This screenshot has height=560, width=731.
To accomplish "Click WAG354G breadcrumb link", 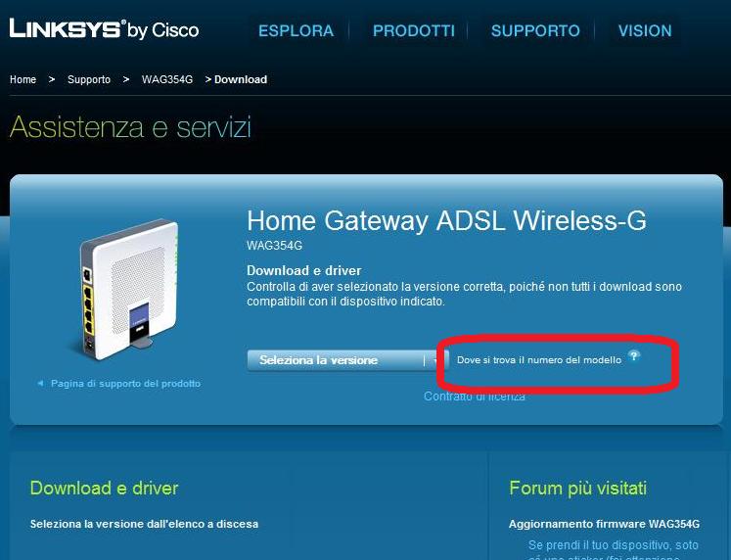I will (x=167, y=79).
